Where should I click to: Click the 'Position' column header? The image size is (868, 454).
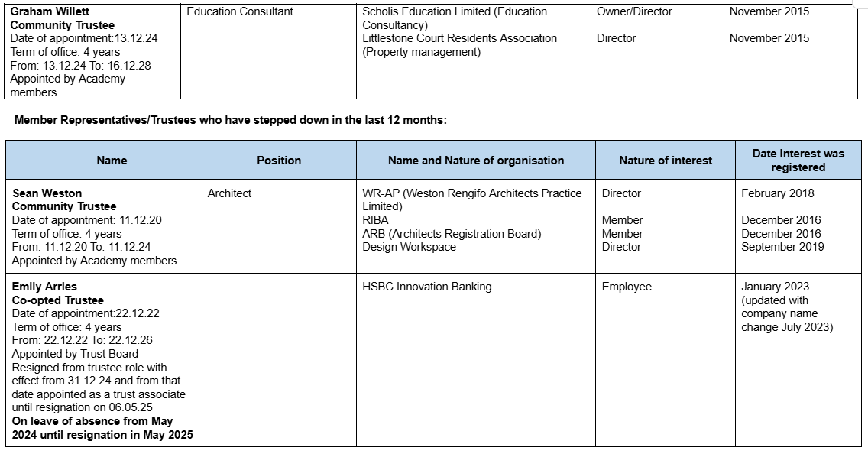click(x=279, y=161)
